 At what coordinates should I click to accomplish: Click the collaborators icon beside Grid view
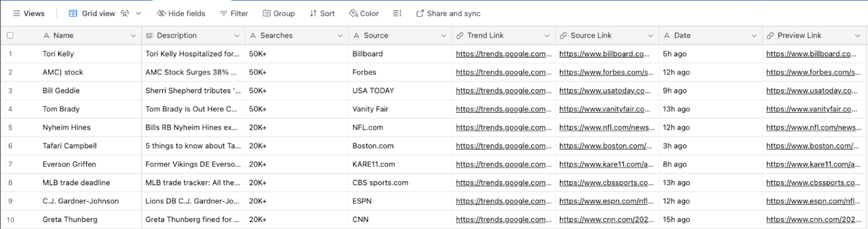[125, 14]
